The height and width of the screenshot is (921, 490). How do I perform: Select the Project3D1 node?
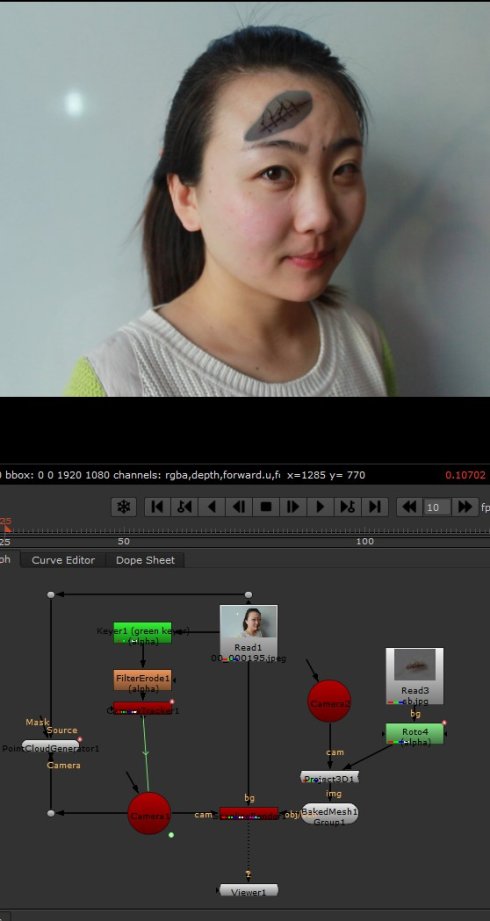329,778
